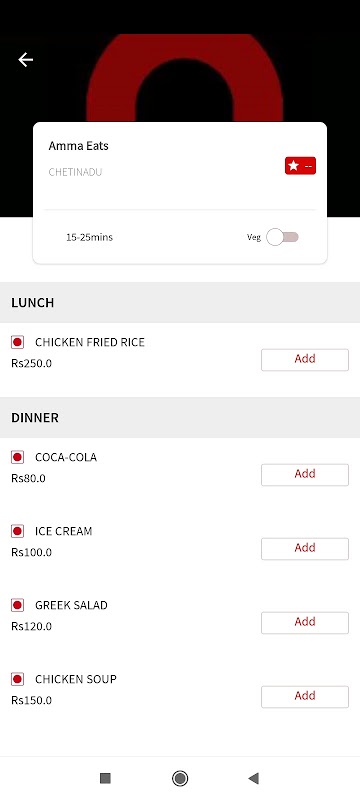
Task: Tap the star rating badge
Action: (300, 166)
